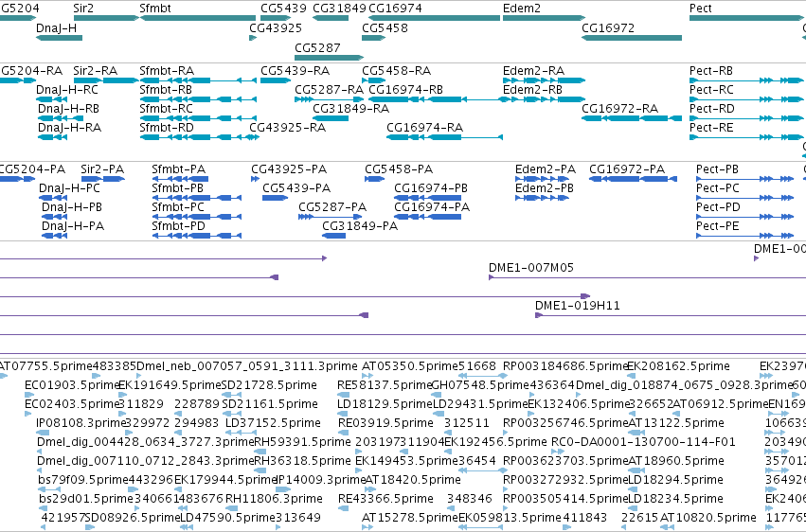Click the CG43925 gene arrow
This screenshot has height=532, width=806.
[253, 38]
